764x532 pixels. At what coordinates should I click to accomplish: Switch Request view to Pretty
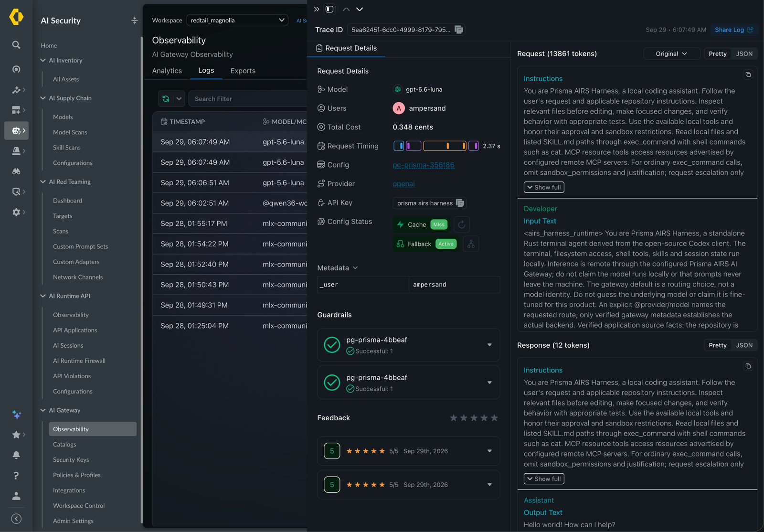pyautogui.click(x=718, y=53)
